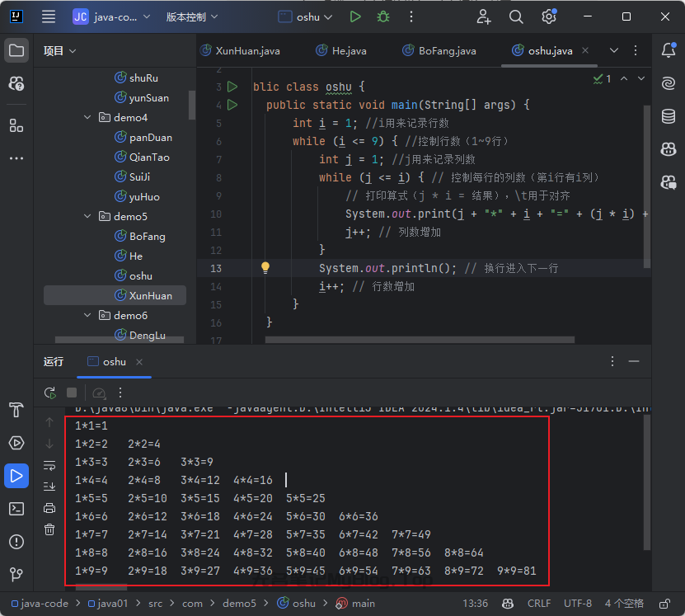Click the 13:36 caret position indicator

pos(475,604)
